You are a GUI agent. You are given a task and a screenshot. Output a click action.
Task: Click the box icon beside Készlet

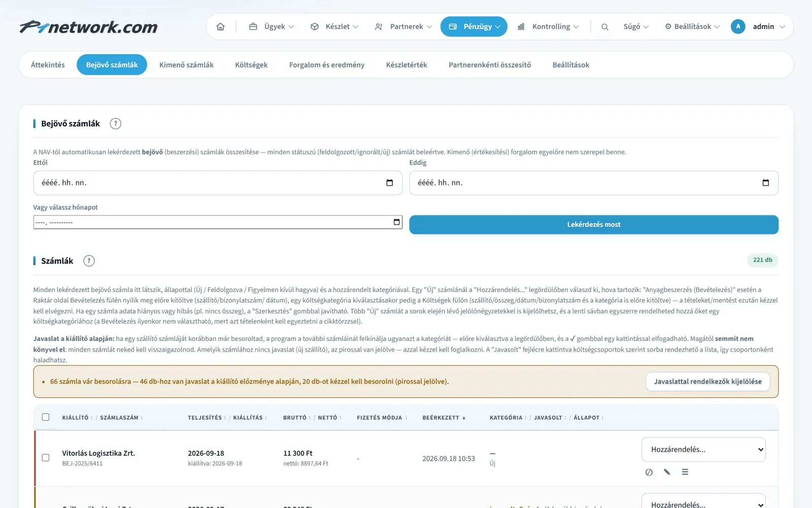(x=315, y=26)
